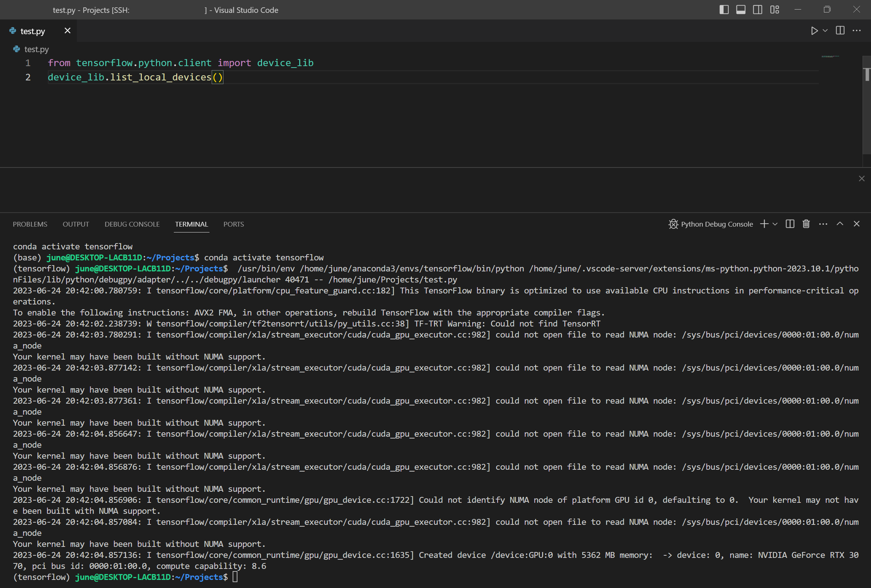Toggle bottom panel visibility
Screen dimensions: 871x588
[741, 10]
